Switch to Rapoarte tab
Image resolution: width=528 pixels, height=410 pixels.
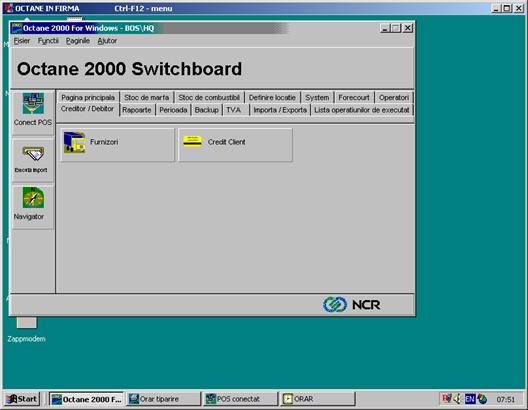[137, 110]
